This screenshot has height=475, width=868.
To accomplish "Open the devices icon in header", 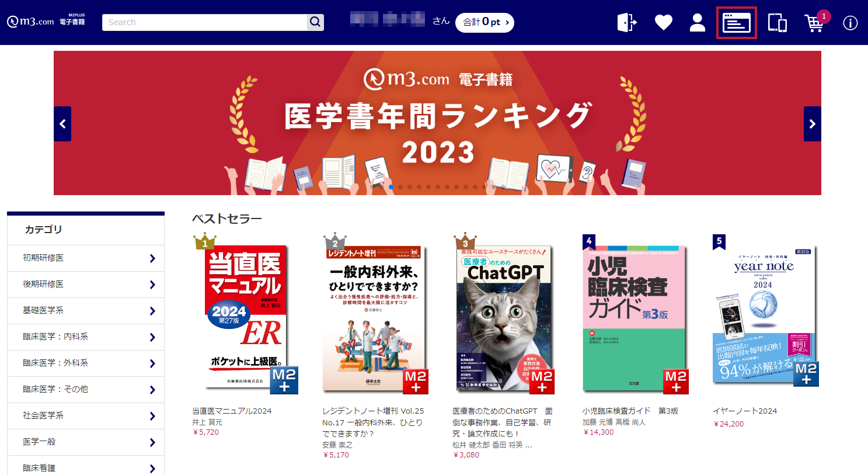I will (777, 23).
